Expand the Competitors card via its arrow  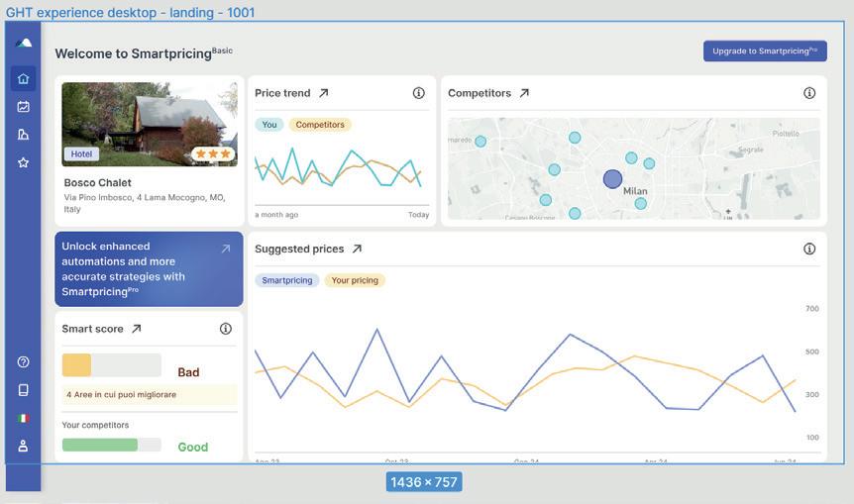[x=524, y=93]
